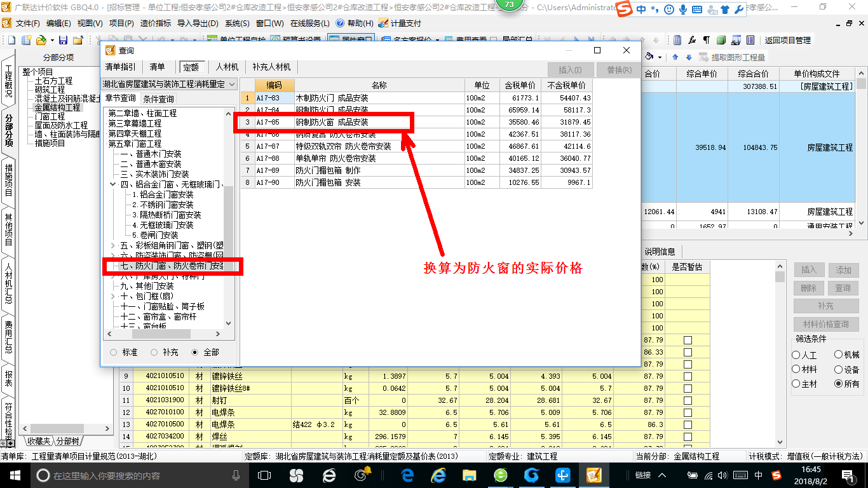Click 材料价格查询 button

point(825,323)
